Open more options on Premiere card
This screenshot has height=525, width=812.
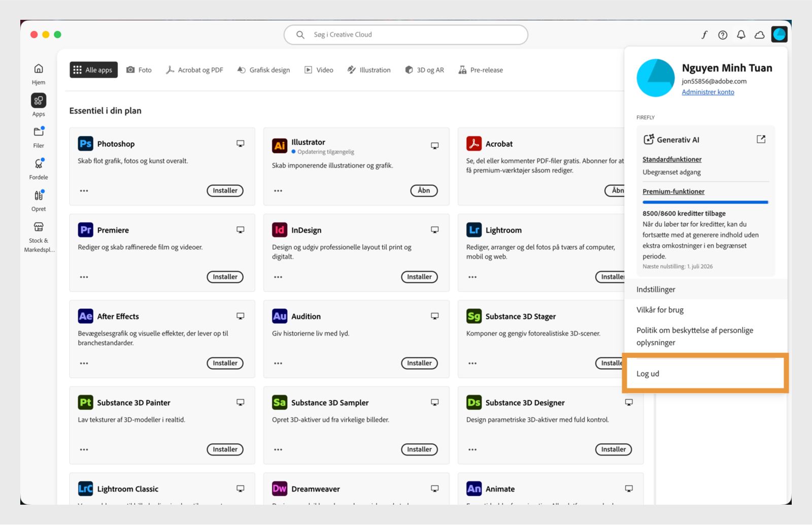coord(84,277)
